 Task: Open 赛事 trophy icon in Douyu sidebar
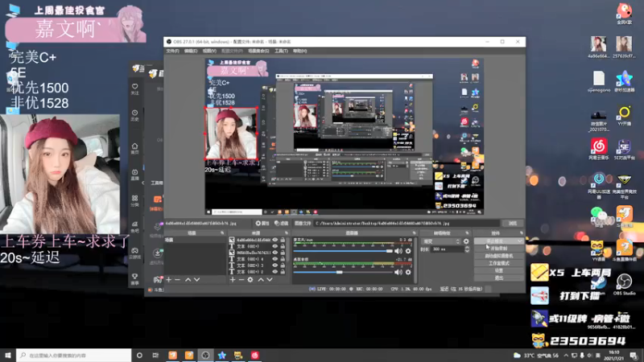point(134,278)
